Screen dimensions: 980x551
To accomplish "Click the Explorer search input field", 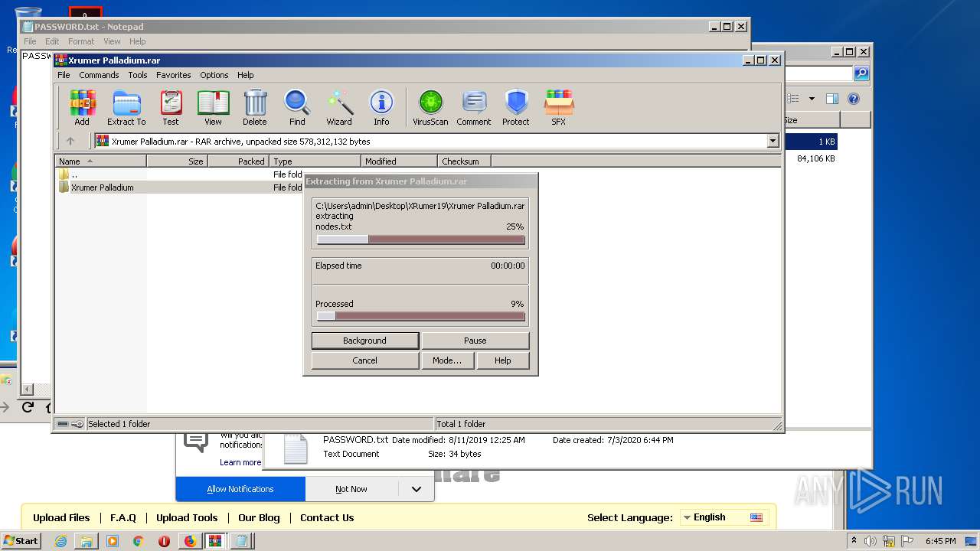I will (818, 73).
